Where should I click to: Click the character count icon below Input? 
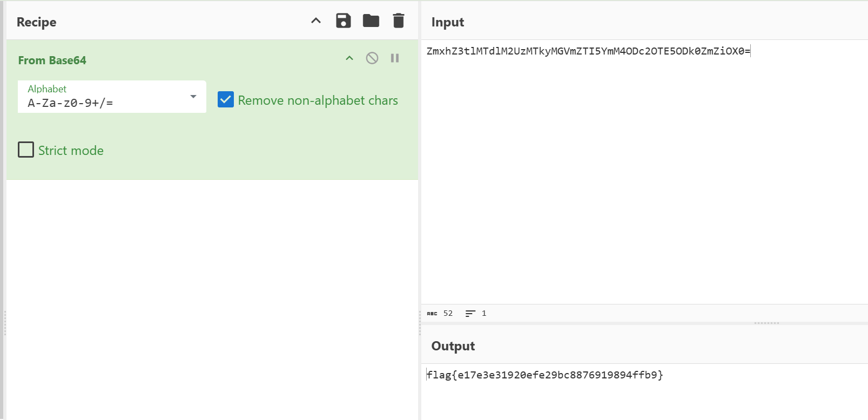tap(432, 314)
